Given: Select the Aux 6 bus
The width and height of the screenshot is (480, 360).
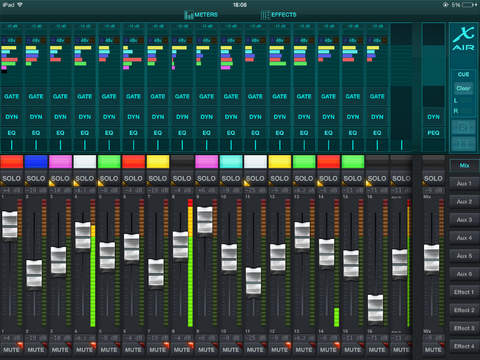Looking at the screenshot, I should [x=464, y=274].
